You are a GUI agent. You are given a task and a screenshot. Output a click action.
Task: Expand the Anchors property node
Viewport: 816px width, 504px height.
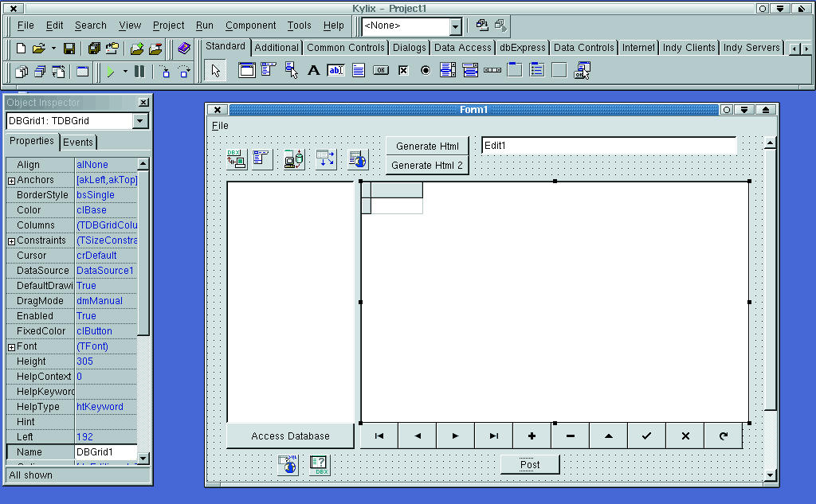(11, 181)
